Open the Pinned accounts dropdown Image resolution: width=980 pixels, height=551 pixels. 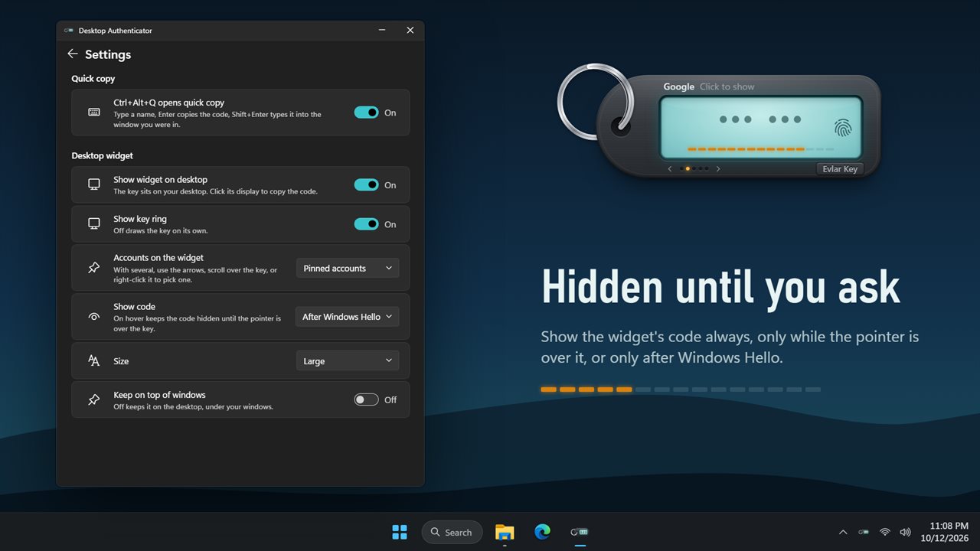[348, 268]
